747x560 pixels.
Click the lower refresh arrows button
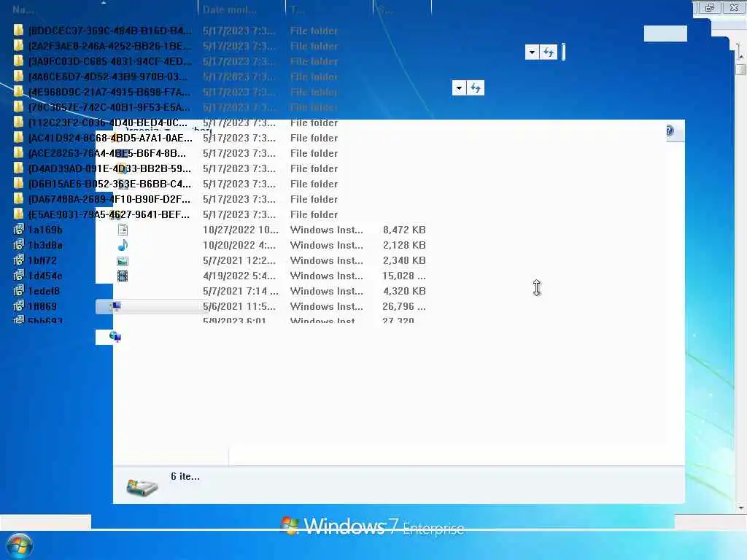476,87
